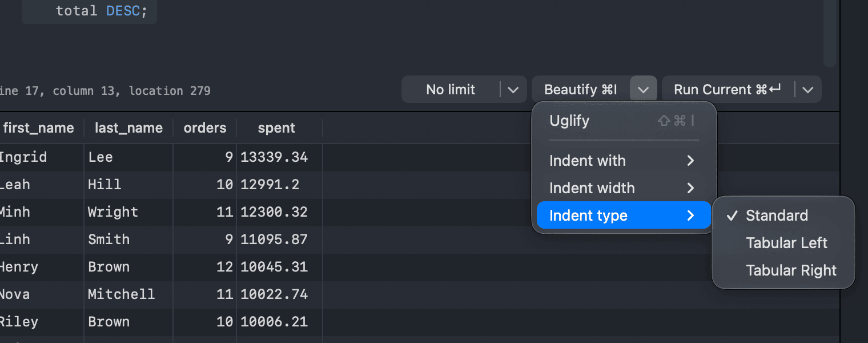868x343 pixels.
Task: Open the Indent with submenu
Action: pyautogui.click(x=624, y=161)
